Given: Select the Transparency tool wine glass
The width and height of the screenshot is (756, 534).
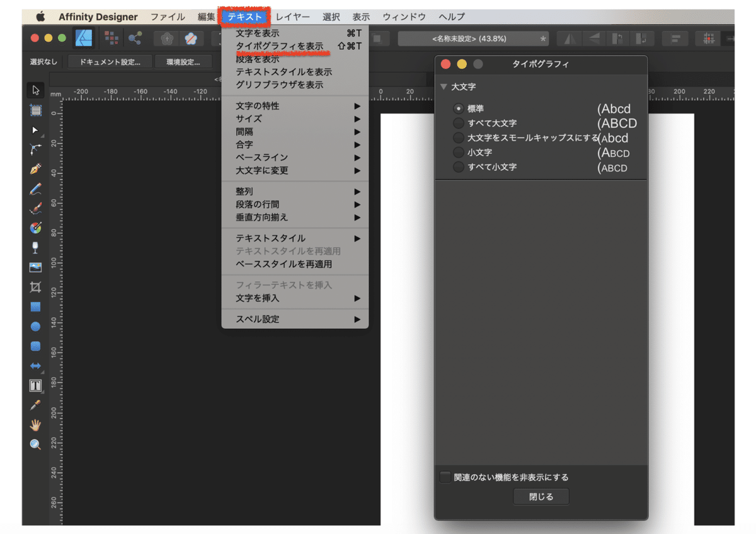Looking at the screenshot, I should (35, 248).
